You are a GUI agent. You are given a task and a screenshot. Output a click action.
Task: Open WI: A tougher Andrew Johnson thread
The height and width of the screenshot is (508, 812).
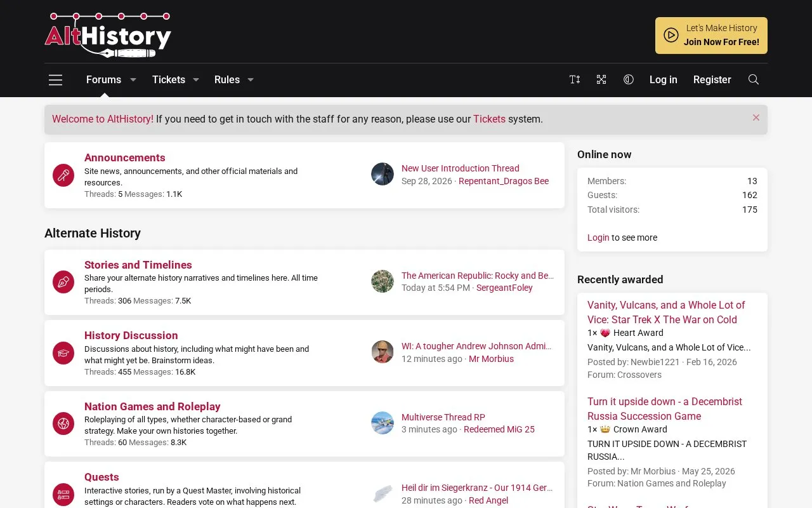pyautogui.click(x=478, y=346)
